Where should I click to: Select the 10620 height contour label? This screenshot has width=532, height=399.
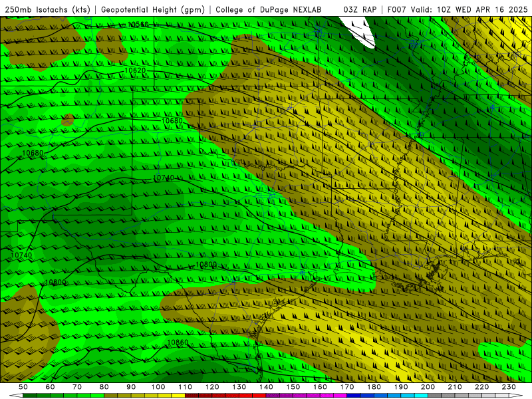(135, 70)
